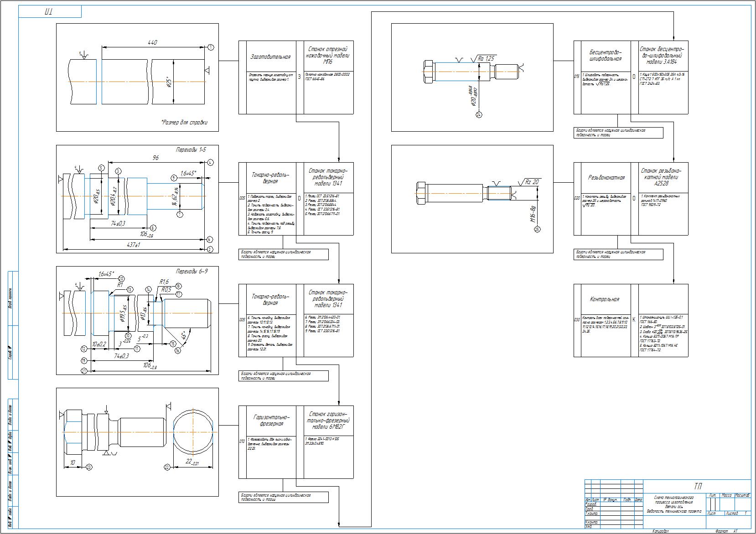Select the Переходы 1-5 label
The image size is (756, 534).
tap(191, 149)
